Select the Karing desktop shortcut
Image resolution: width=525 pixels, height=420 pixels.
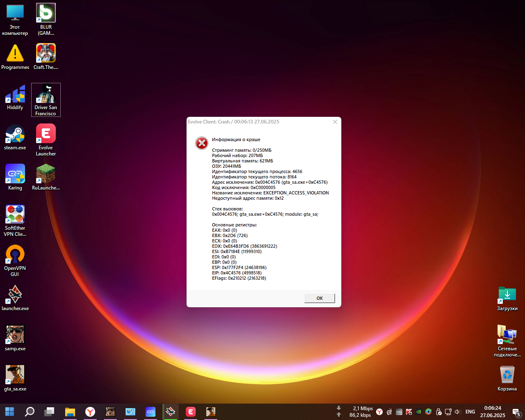[15, 178]
